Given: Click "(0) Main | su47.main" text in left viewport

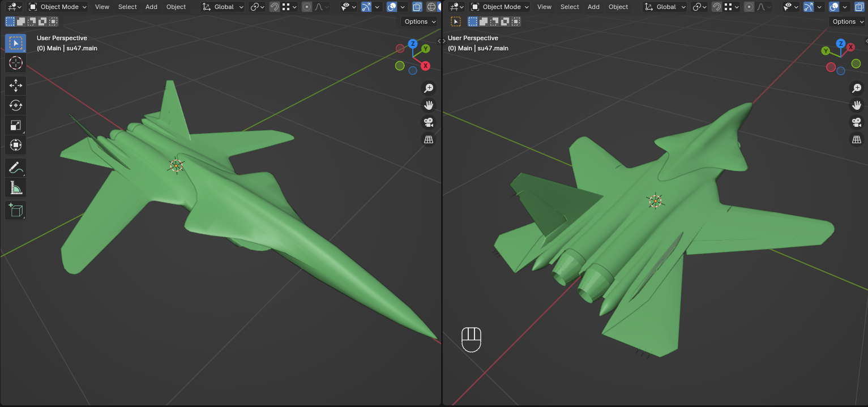Looking at the screenshot, I should [67, 48].
